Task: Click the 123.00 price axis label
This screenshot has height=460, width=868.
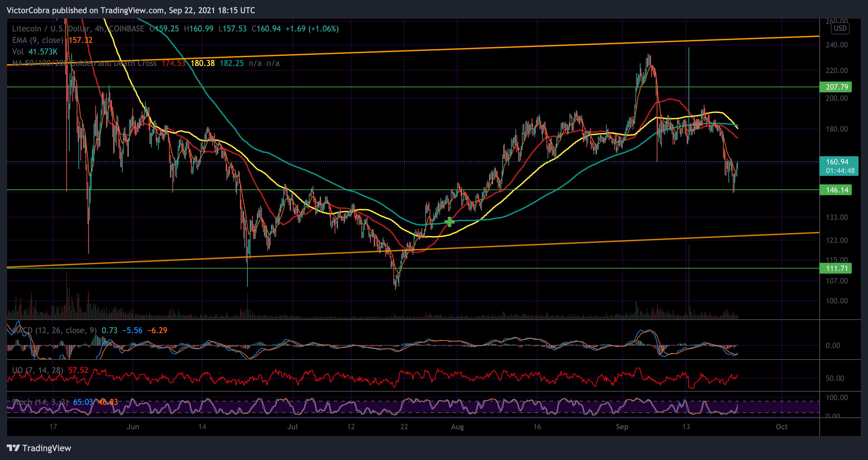Action: [837, 240]
